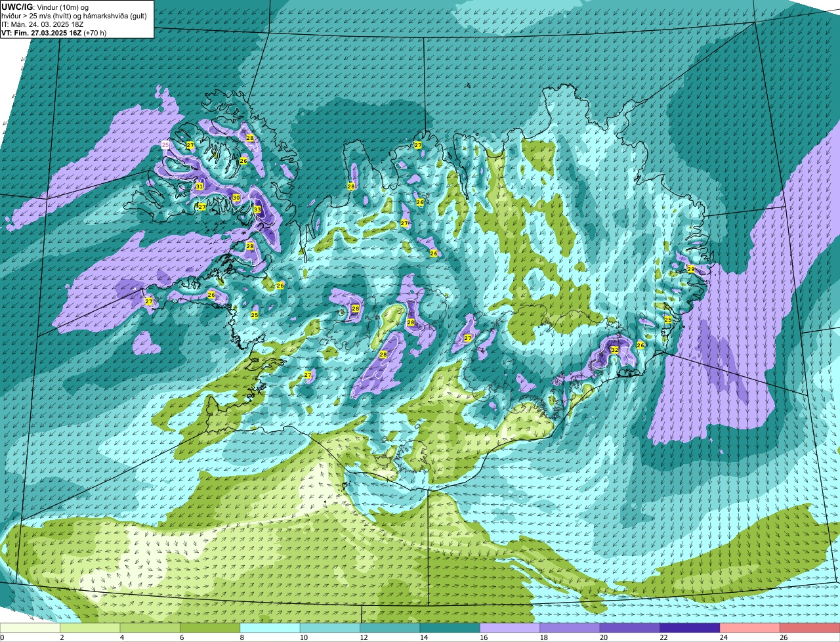Click the legend scale label '6'
840x642 pixels.
point(182,637)
